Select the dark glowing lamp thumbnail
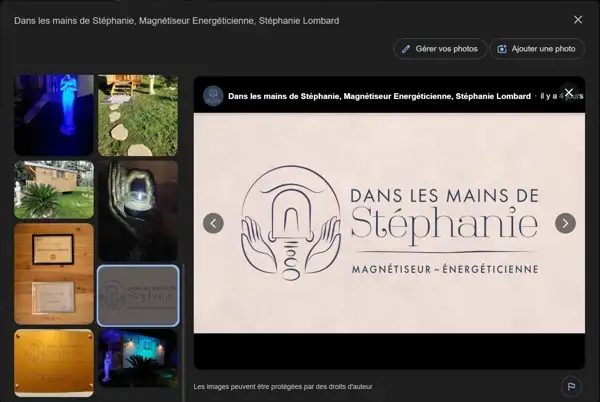This screenshot has width=600, height=402. (x=138, y=211)
